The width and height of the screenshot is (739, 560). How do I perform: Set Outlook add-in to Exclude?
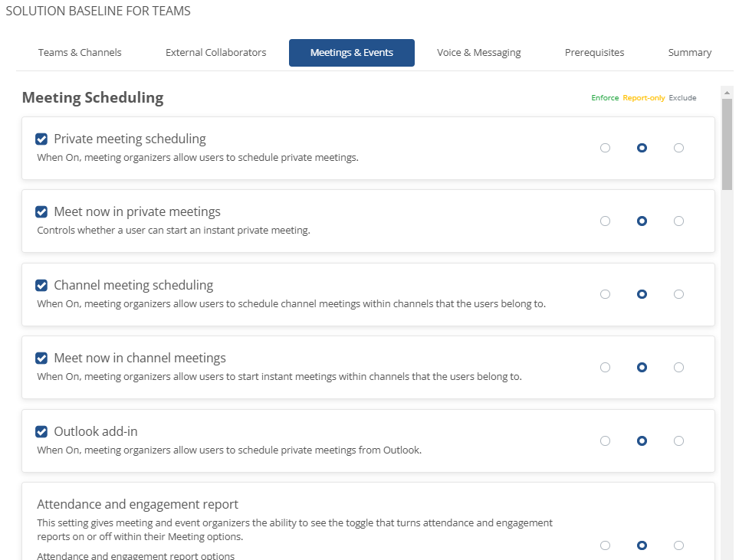[678, 440]
